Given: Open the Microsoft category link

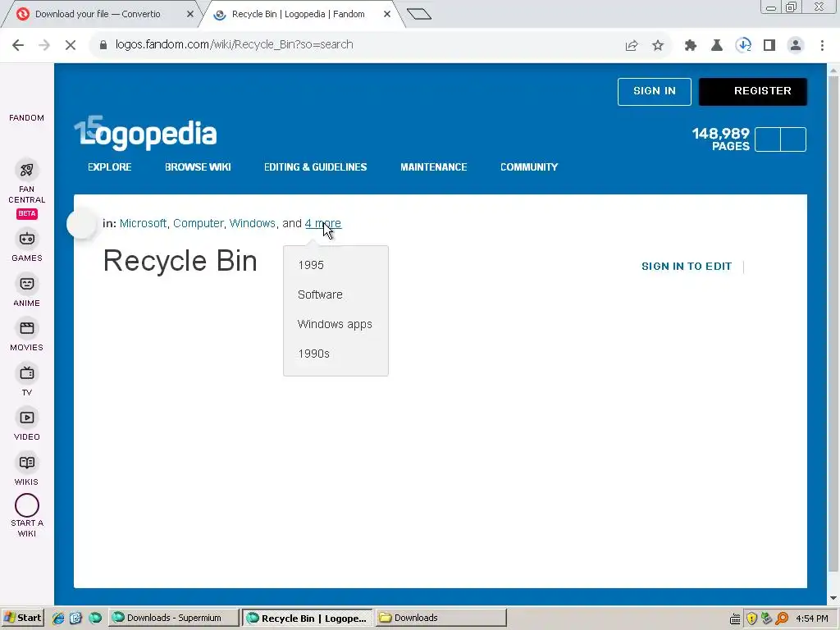Looking at the screenshot, I should click(x=143, y=223).
